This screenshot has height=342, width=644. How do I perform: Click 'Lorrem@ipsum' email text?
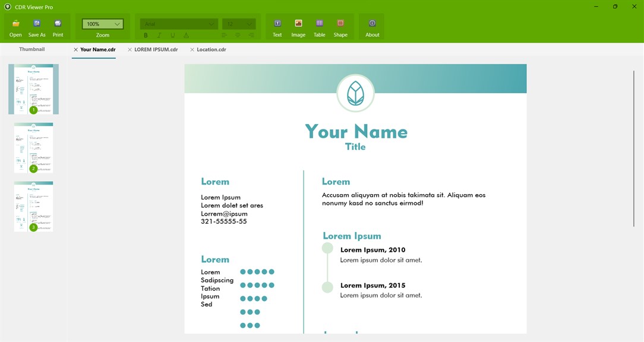click(224, 214)
